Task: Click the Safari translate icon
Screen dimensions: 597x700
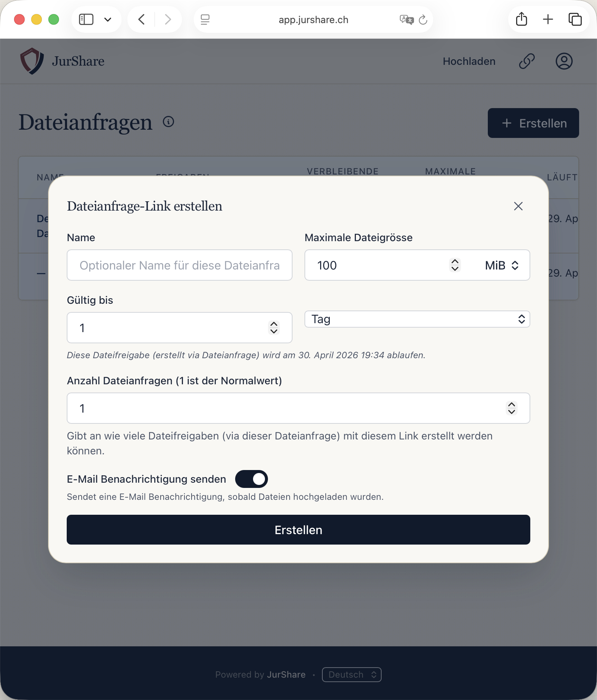Action: [x=407, y=19]
